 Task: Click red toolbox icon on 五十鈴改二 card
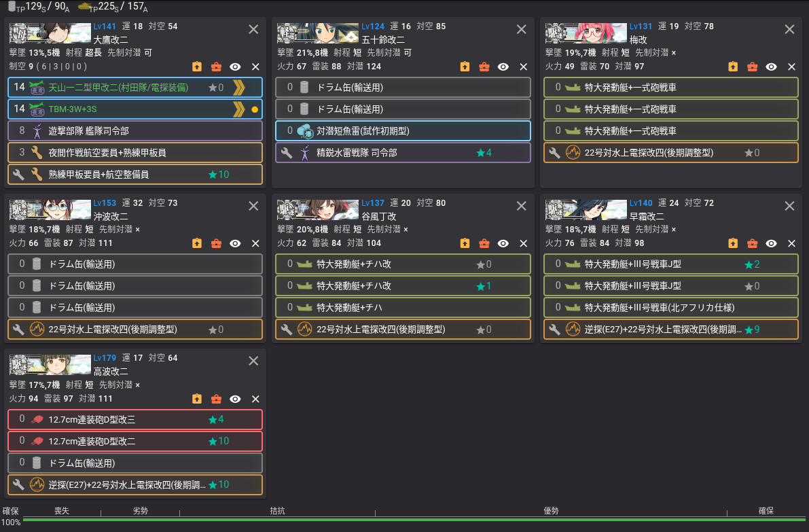[484, 67]
